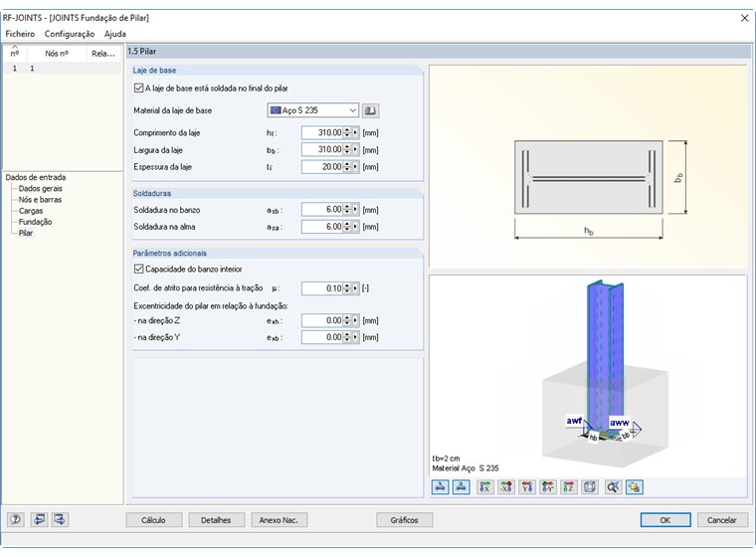Viewport: 756px width, 557px height.
Task: Go to previous input window icon
Action: coord(39,519)
